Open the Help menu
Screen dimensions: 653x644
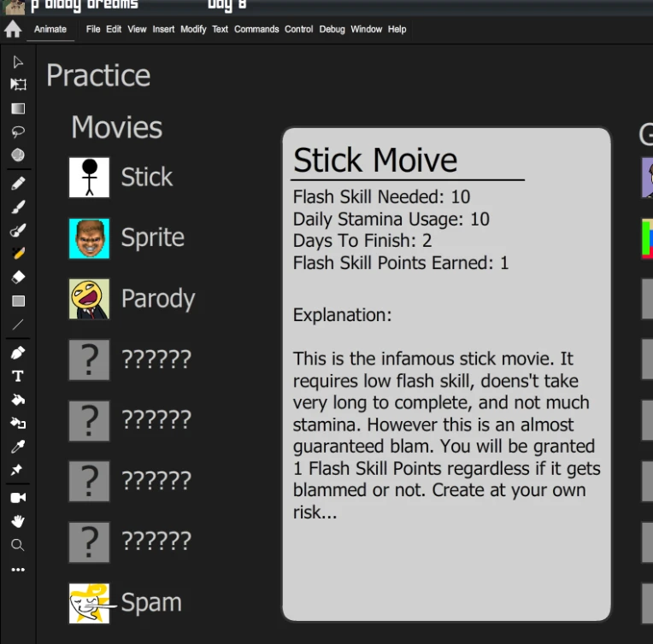coord(397,29)
